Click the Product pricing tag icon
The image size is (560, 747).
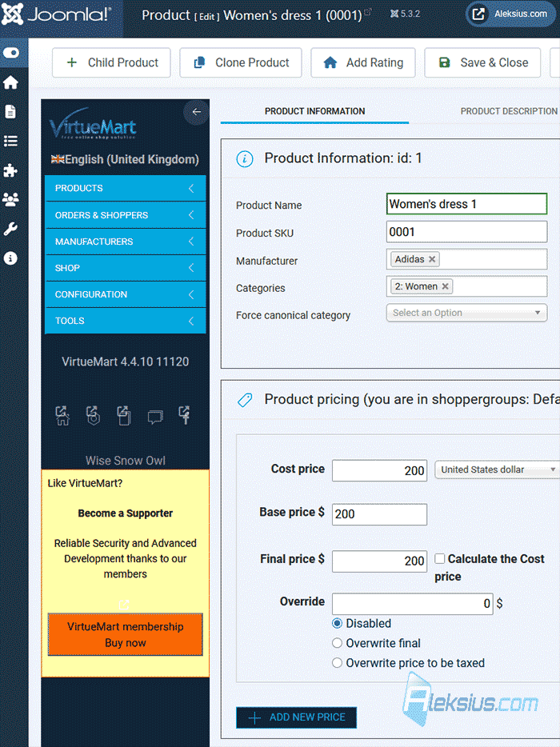coord(245,400)
